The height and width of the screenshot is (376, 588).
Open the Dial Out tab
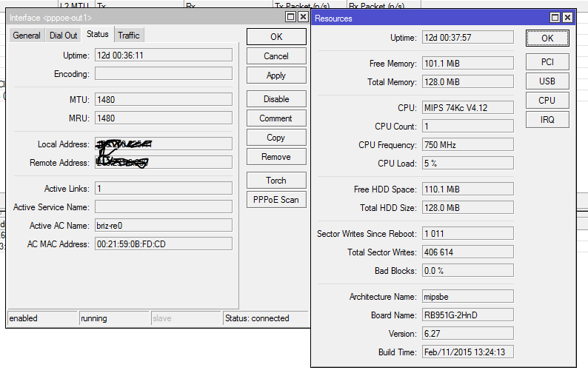[63, 36]
